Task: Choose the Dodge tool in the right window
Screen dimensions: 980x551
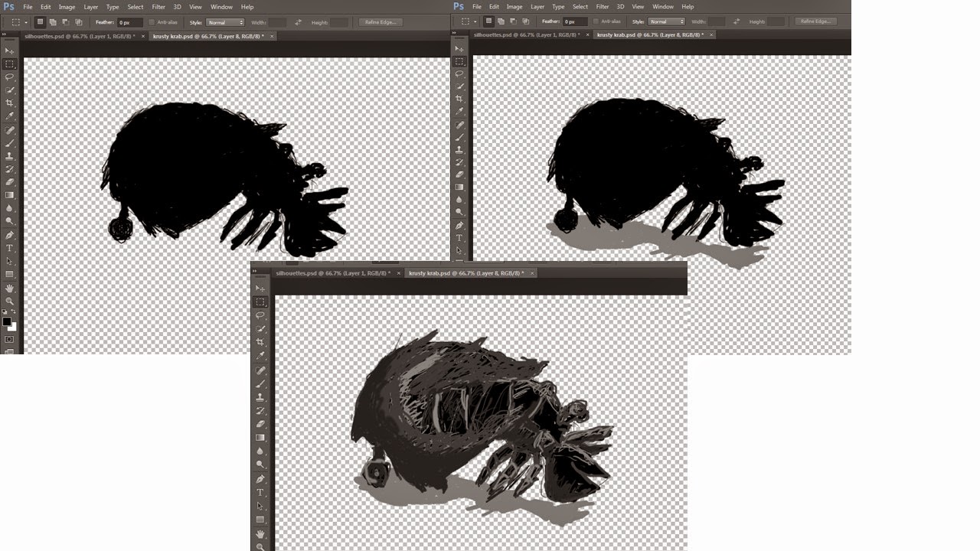Action: [459, 212]
